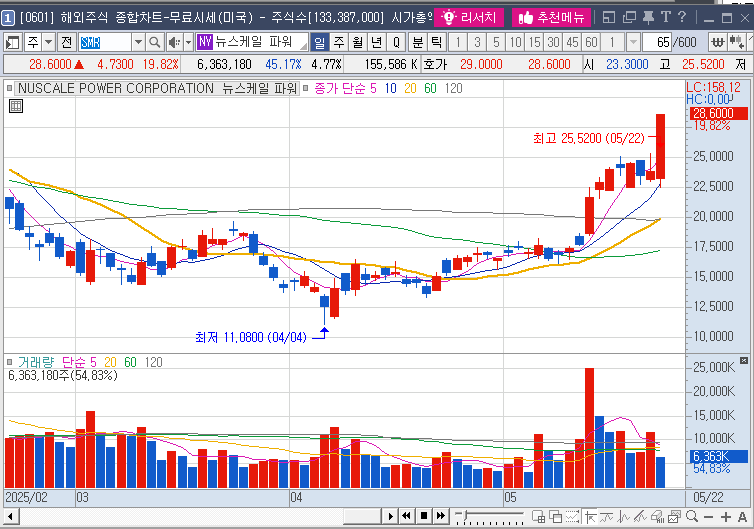The height and width of the screenshot is (529, 754).
Task: Click the save chart image icon
Action: (x=674, y=517)
